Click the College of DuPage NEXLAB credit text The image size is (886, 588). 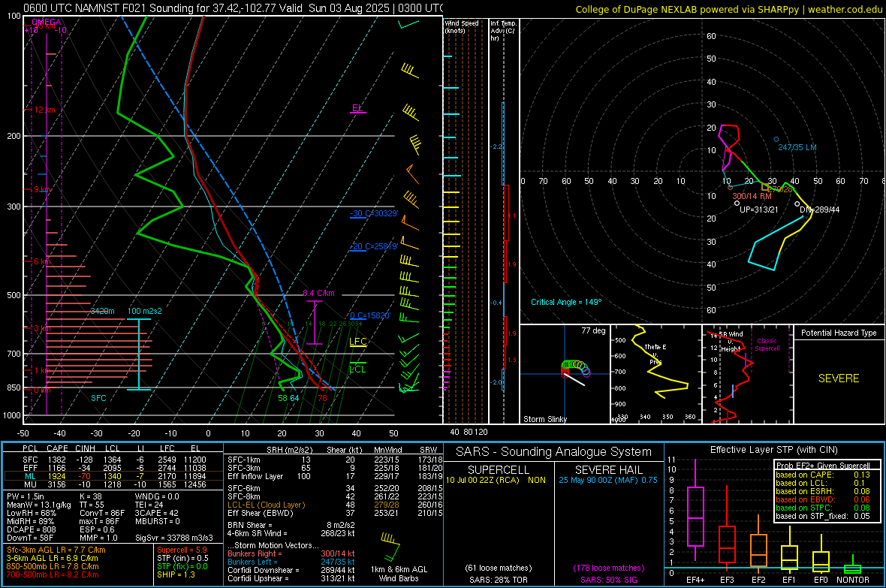click(728, 9)
